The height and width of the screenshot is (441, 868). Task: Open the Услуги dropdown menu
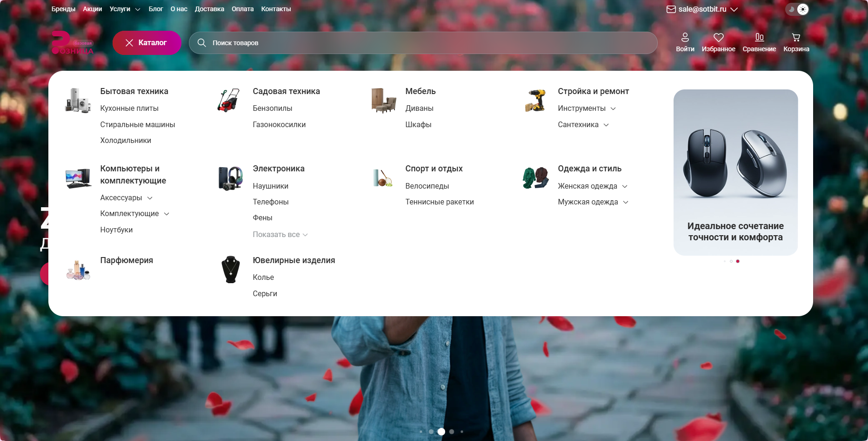tap(125, 9)
